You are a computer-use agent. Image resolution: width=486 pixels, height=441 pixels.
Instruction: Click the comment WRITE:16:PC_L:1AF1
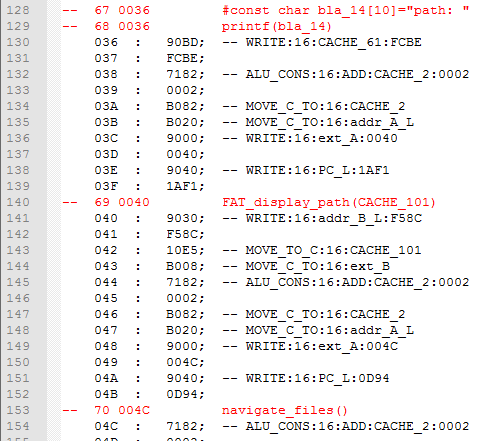[x=317, y=170]
